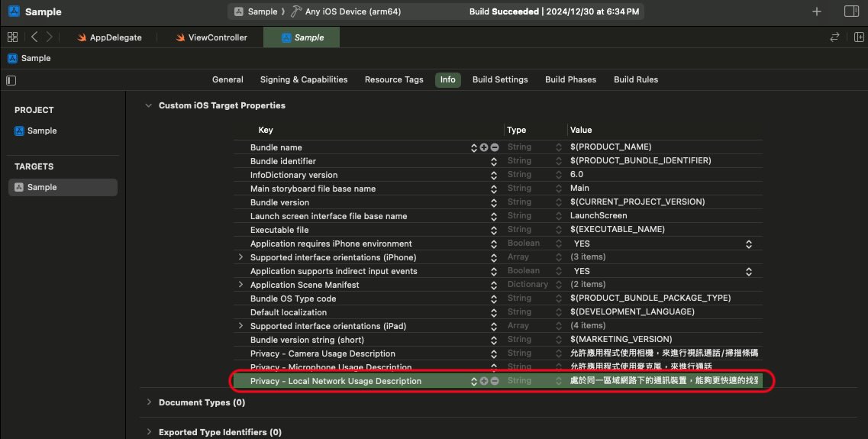This screenshot has height=439, width=868.
Task: Switch to the General tab
Action: point(227,79)
